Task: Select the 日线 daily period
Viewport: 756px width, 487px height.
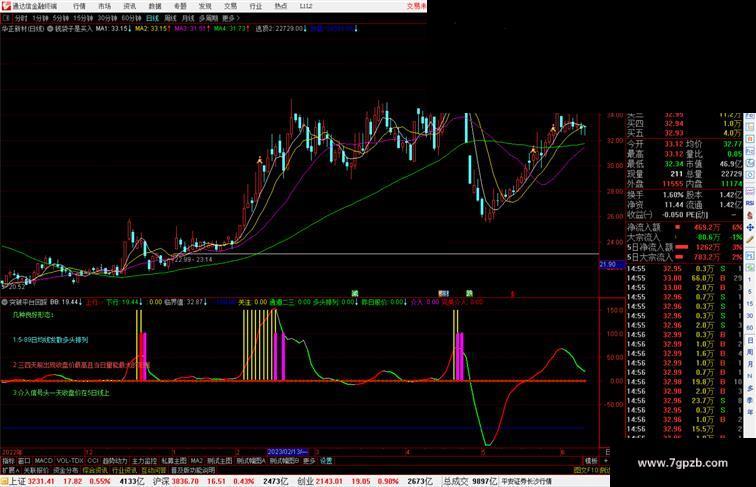Action: tap(152, 18)
